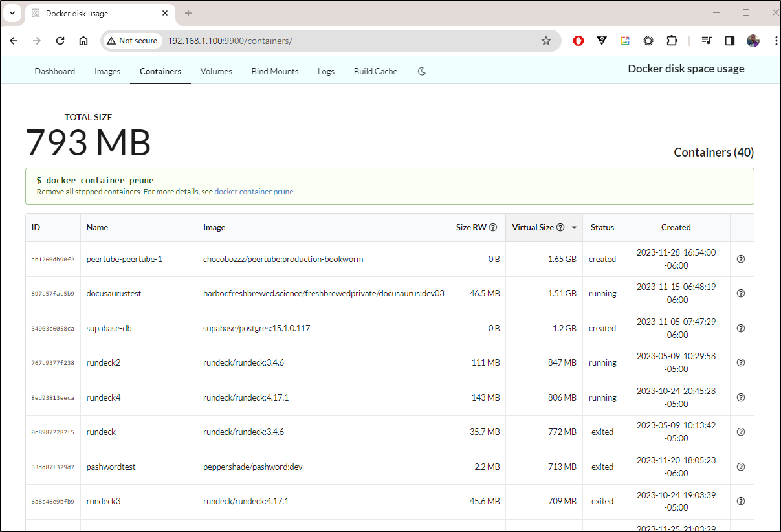
Task: Open a new browser tab
Action: 188,13
